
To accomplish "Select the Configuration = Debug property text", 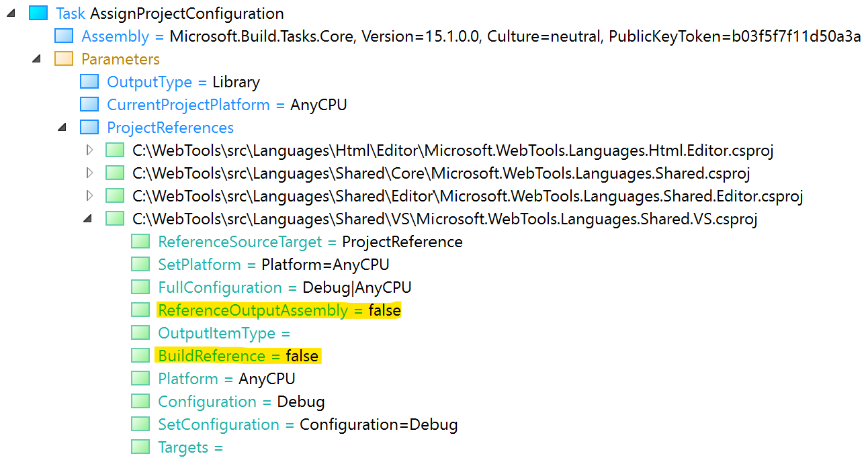I will (242, 402).
